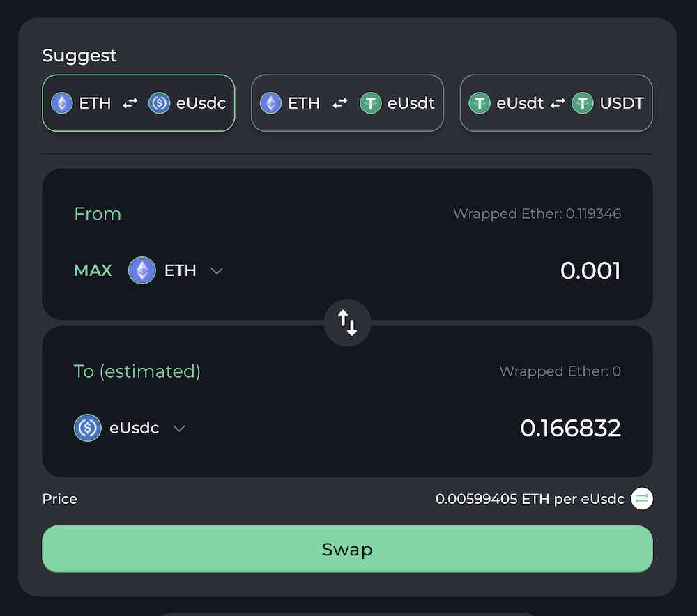Click the ETH token icon in the From section
Screen dimensions: 697x616
pyautogui.click(x=141, y=270)
